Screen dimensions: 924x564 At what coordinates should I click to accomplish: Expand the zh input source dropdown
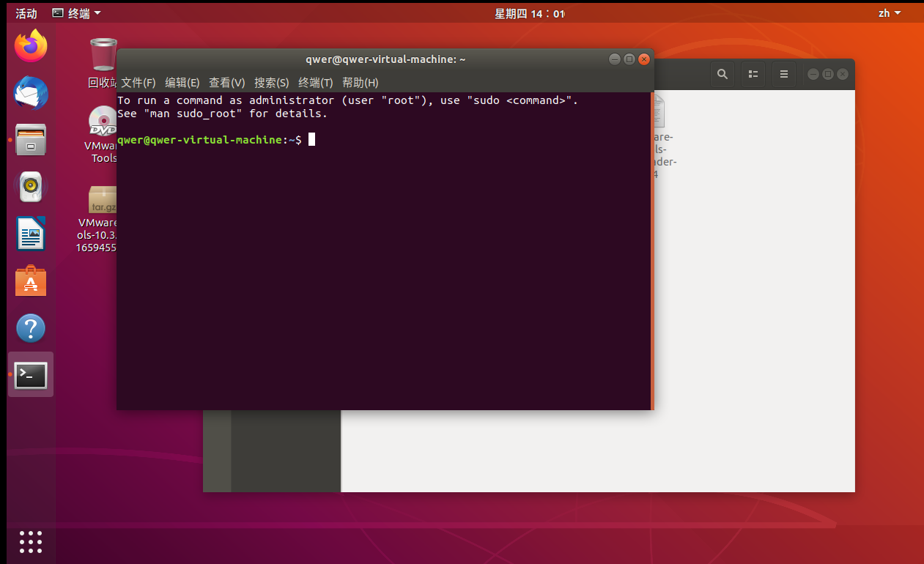(x=890, y=13)
